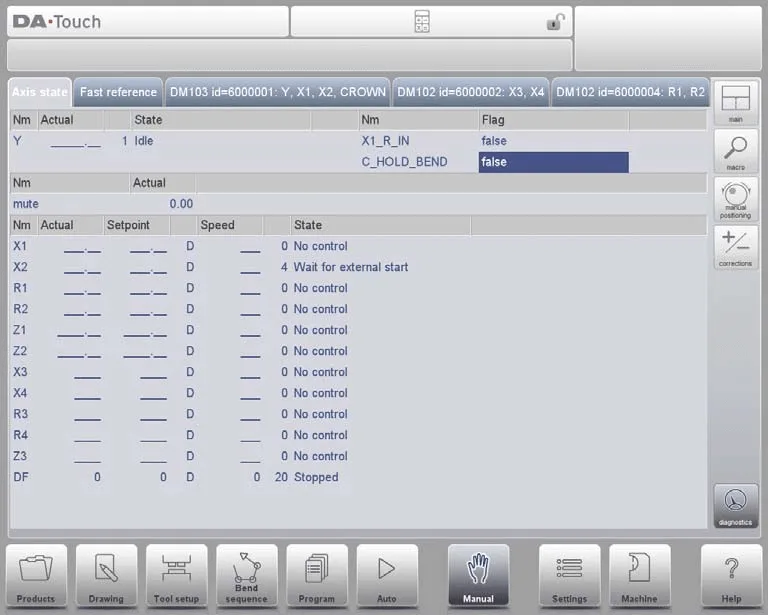The width and height of the screenshot is (768, 615).
Task: Open the Machine mode
Action: pyautogui.click(x=639, y=576)
